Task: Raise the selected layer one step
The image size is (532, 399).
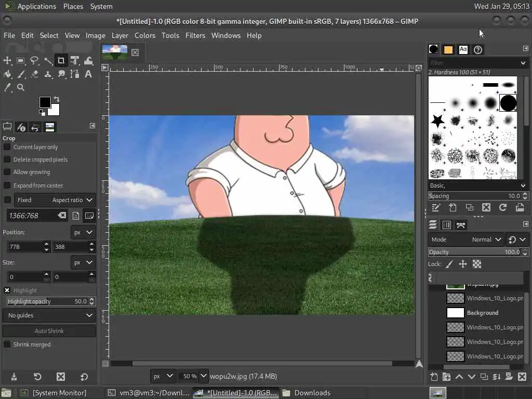Action: (459, 377)
